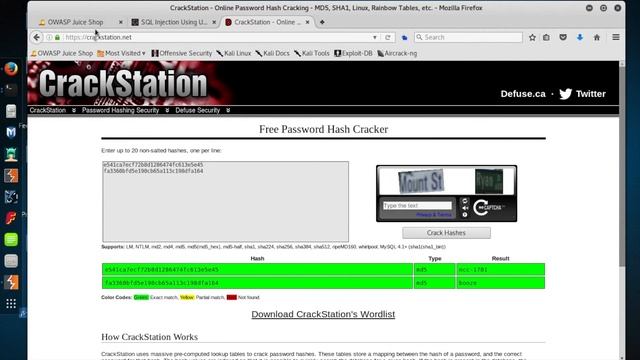The width and height of the screenshot is (640, 360).
Task: Expand the Password Hashing Security menu
Action: click(167, 110)
